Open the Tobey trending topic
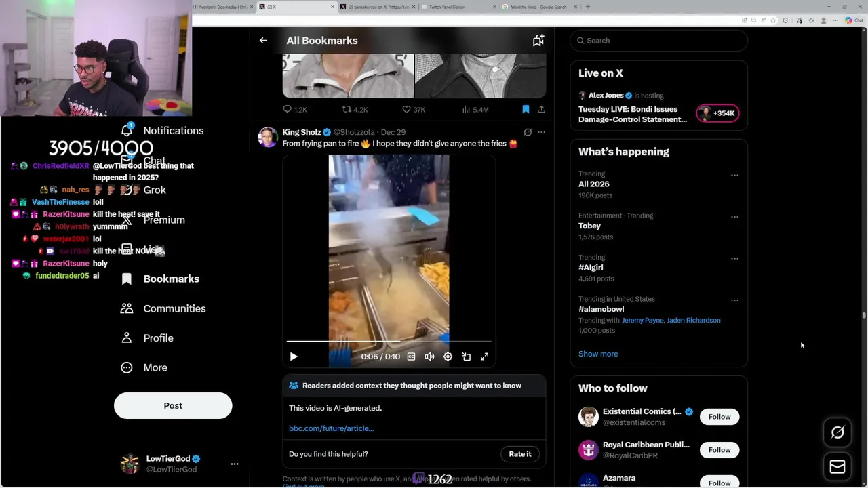 pyautogui.click(x=589, y=226)
